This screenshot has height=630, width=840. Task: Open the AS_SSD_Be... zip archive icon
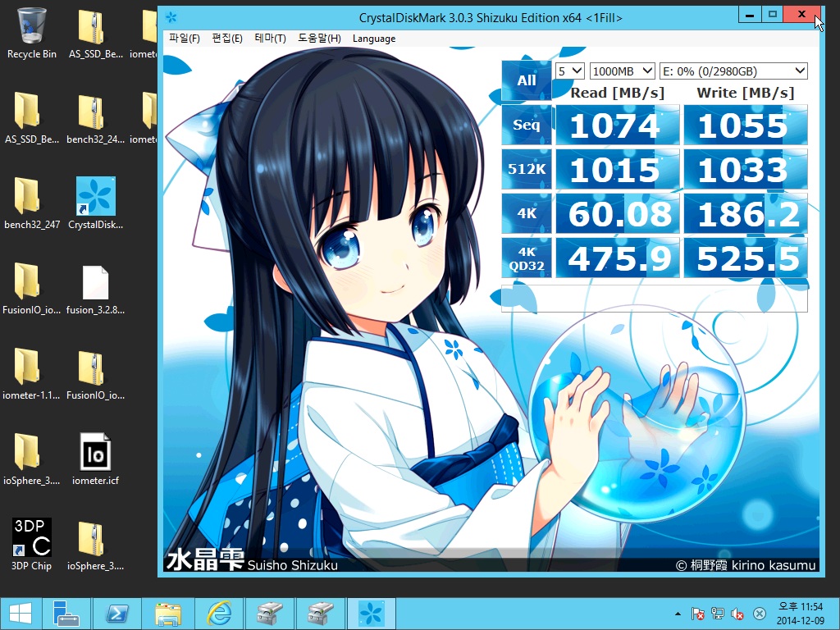tap(95, 32)
